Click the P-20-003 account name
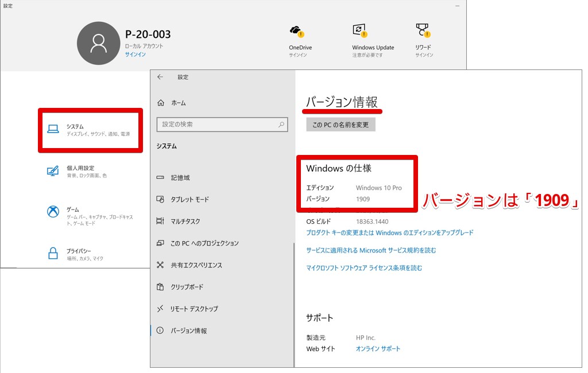Screen dimensions: 588x373 (148, 34)
